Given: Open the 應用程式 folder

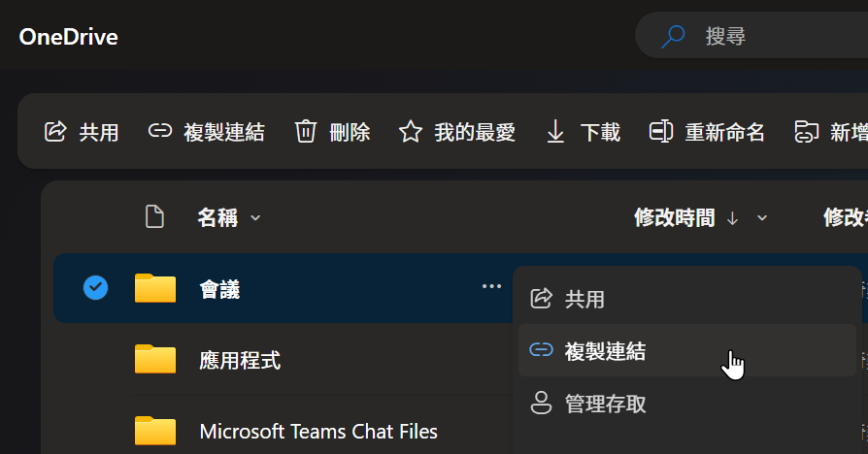Looking at the screenshot, I should (x=240, y=360).
